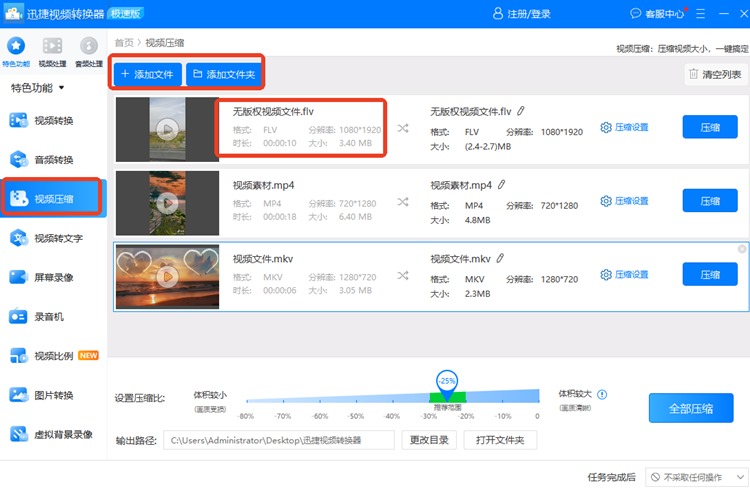
Task: Click shuffle arrows icon in 视频素材.mp4 row
Action: tap(403, 202)
